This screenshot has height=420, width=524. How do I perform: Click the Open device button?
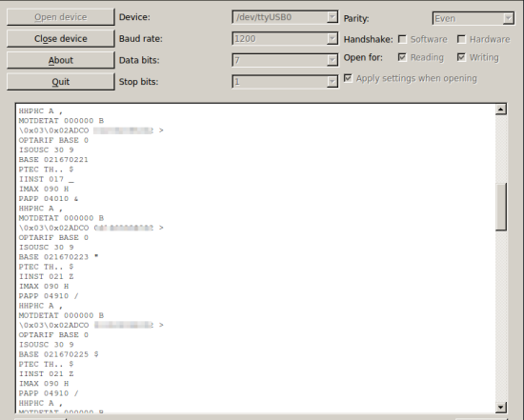coord(60,17)
